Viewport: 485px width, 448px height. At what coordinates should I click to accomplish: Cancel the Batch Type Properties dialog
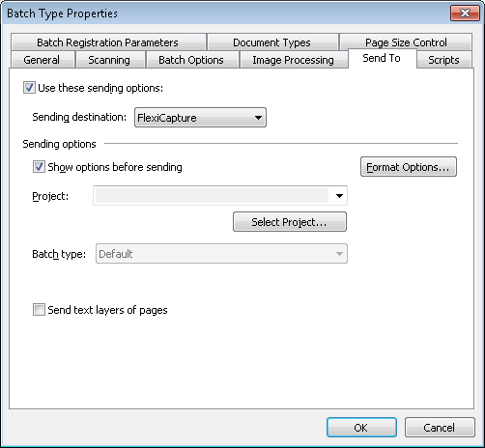(x=440, y=428)
